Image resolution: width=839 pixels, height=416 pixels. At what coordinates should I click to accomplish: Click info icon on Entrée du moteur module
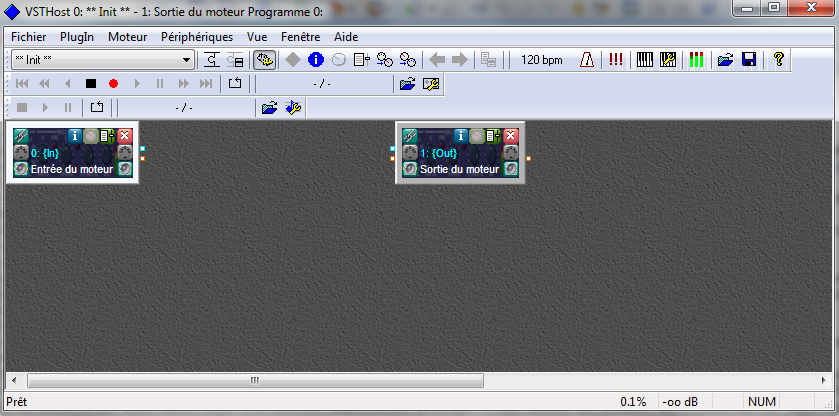[75, 136]
